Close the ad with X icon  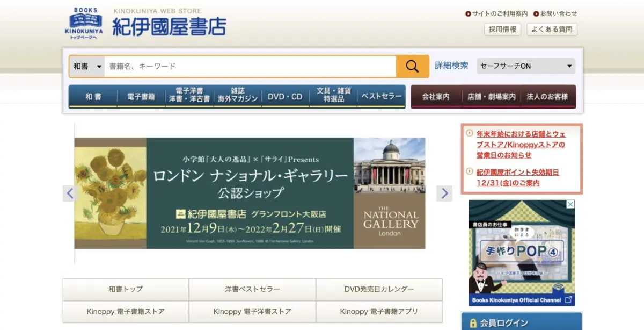click(570, 204)
